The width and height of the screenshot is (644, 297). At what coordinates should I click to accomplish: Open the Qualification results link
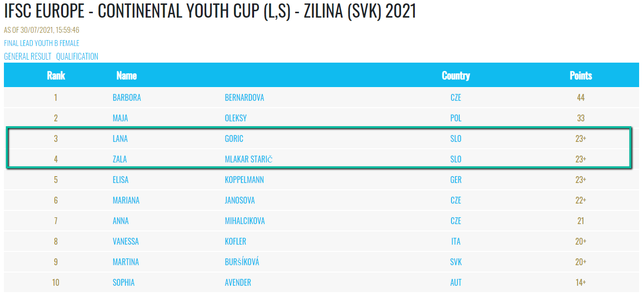(77, 56)
